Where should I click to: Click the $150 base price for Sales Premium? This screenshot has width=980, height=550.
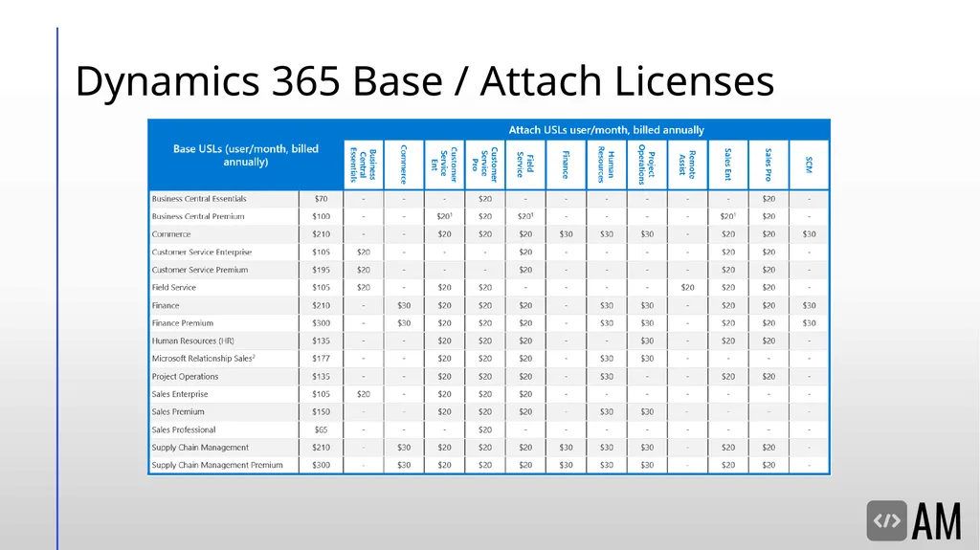pos(322,412)
